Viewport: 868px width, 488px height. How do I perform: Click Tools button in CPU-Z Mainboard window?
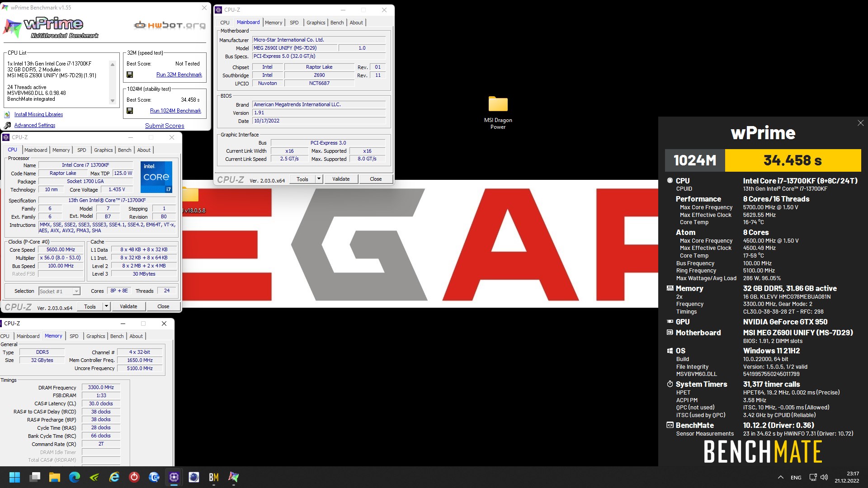[302, 179]
